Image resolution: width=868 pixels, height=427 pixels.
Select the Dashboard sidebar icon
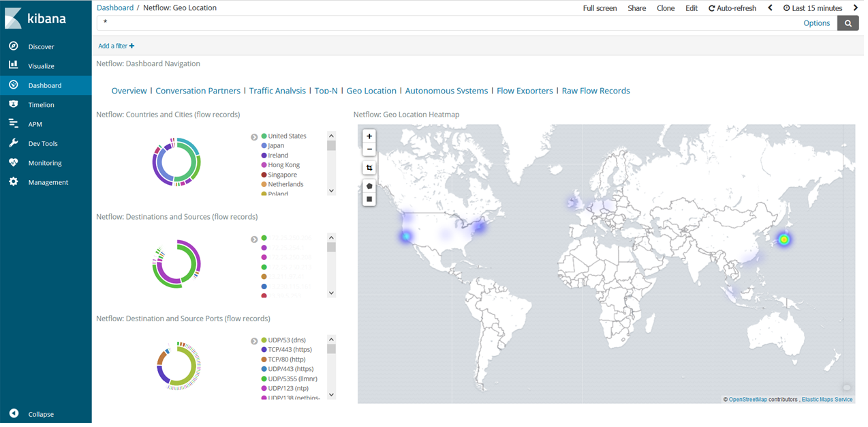tap(13, 85)
